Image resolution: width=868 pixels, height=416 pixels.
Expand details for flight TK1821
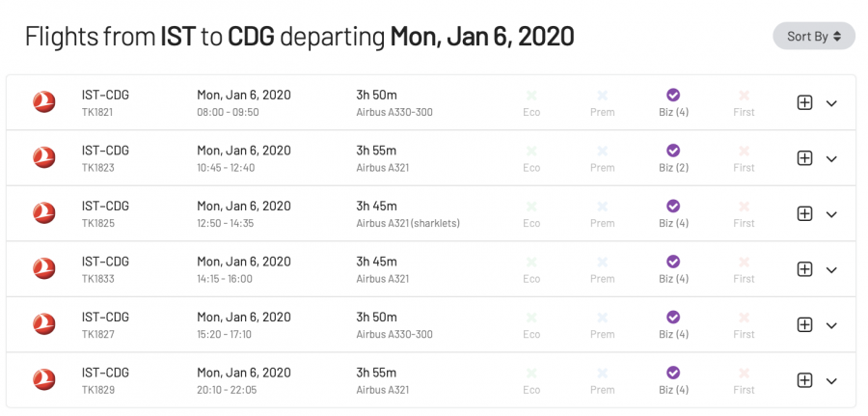tap(831, 103)
